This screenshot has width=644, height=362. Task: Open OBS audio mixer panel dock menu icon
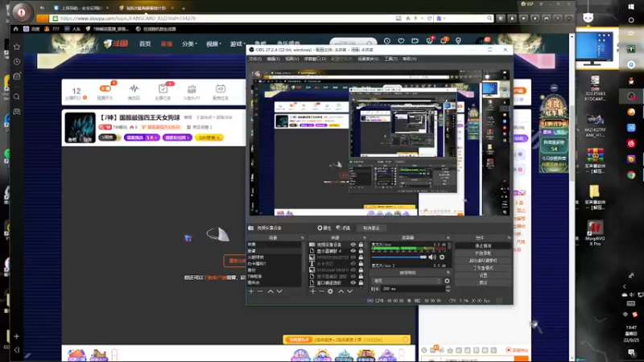click(x=448, y=237)
